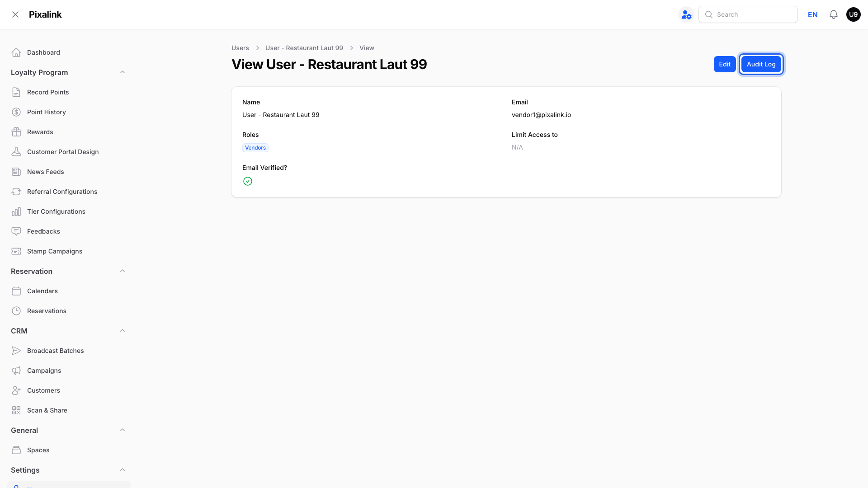Open the Campaigns page
The height and width of the screenshot is (488, 868).
[69, 371]
